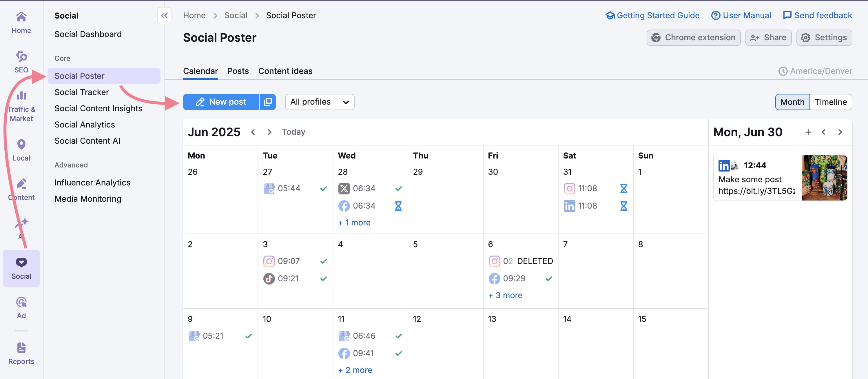Switch to the Month view

(x=792, y=102)
